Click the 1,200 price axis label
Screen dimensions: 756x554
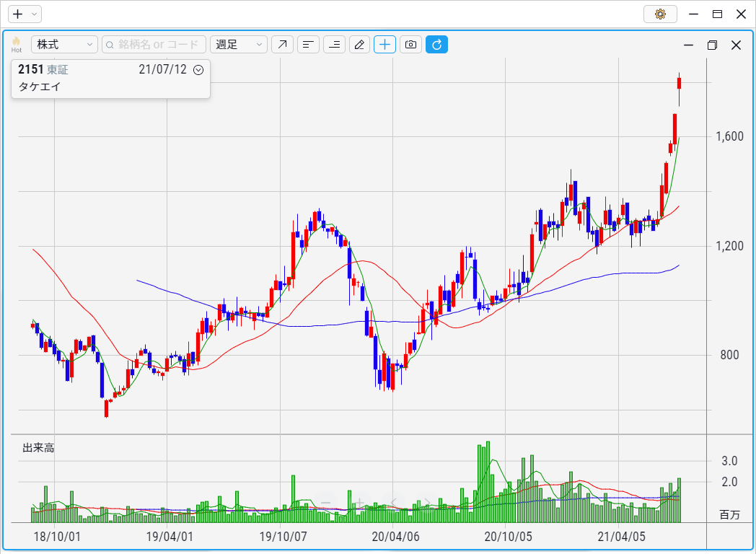pos(729,246)
